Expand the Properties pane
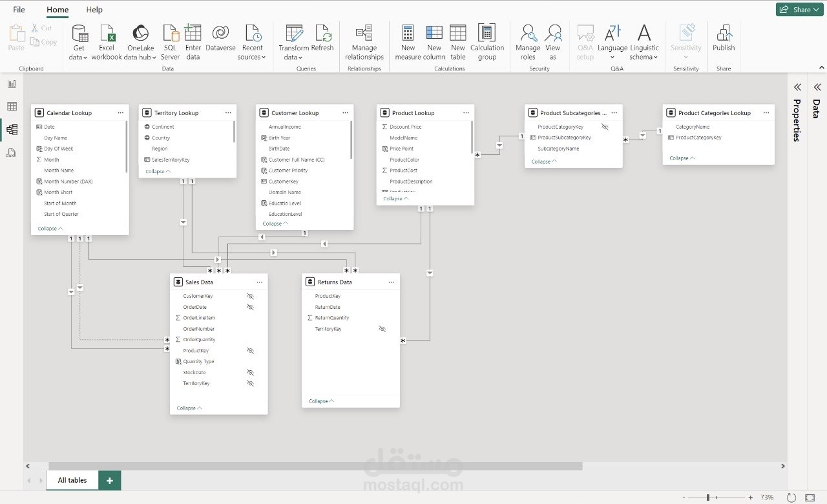827x504 pixels. (797, 87)
